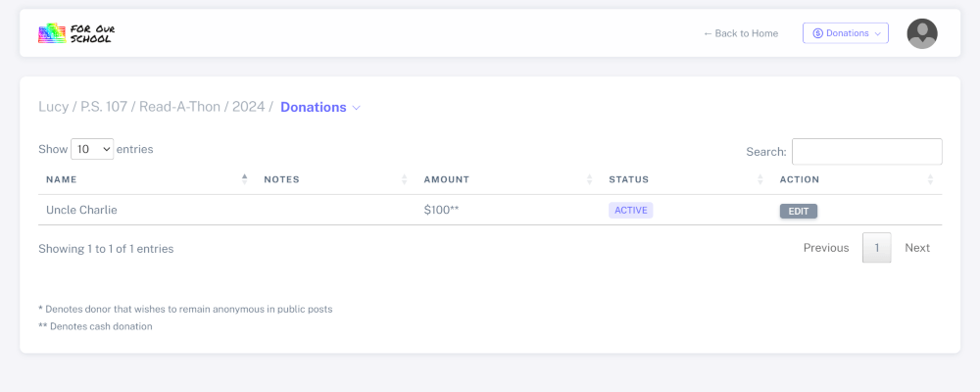Sort table by Notes column arrows
Image resolution: width=980 pixels, height=392 pixels.
point(405,179)
